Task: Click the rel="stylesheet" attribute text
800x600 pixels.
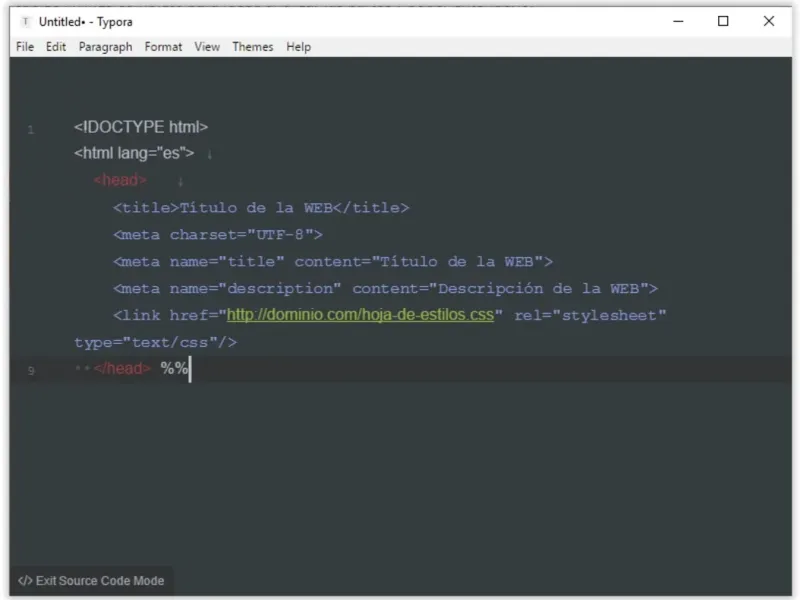Action: click(590, 315)
